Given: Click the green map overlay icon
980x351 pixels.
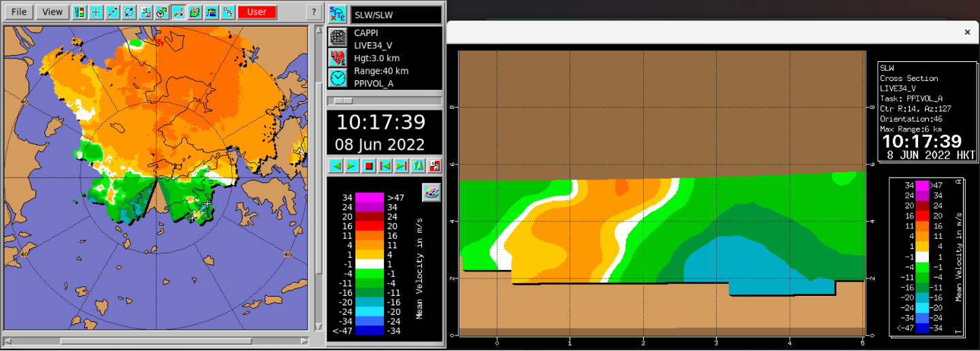Looking at the screenshot, I should (x=195, y=12).
